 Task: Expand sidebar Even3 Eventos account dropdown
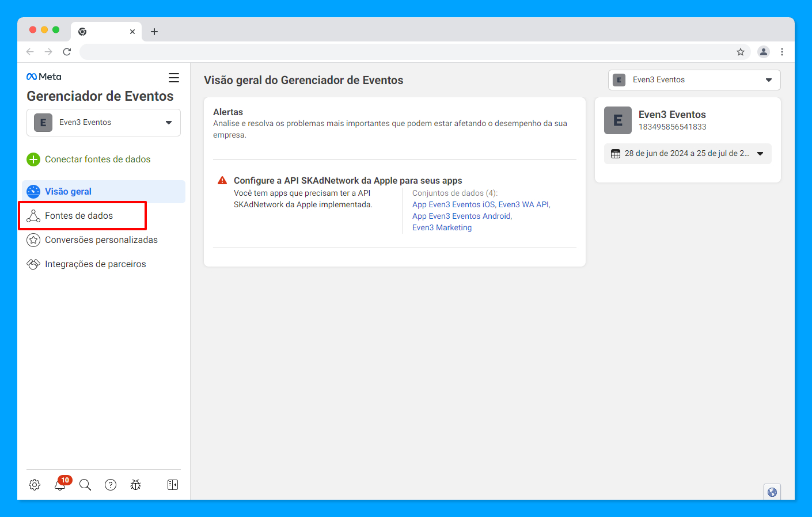coord(104,123)
